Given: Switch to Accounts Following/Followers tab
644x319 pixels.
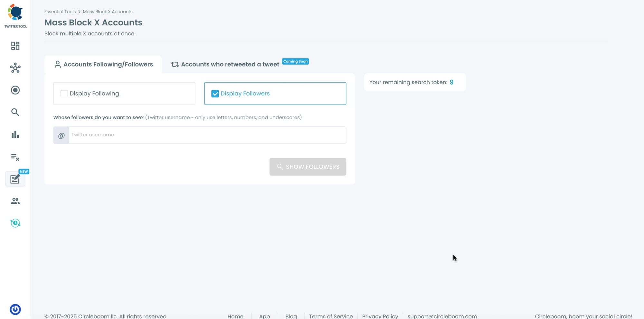Looking at the screenshot, I should [x=103, y=64].
